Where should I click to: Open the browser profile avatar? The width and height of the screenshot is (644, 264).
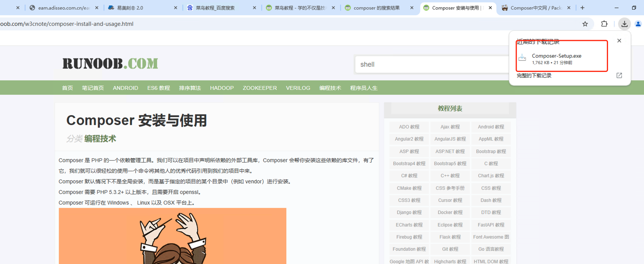638,24
